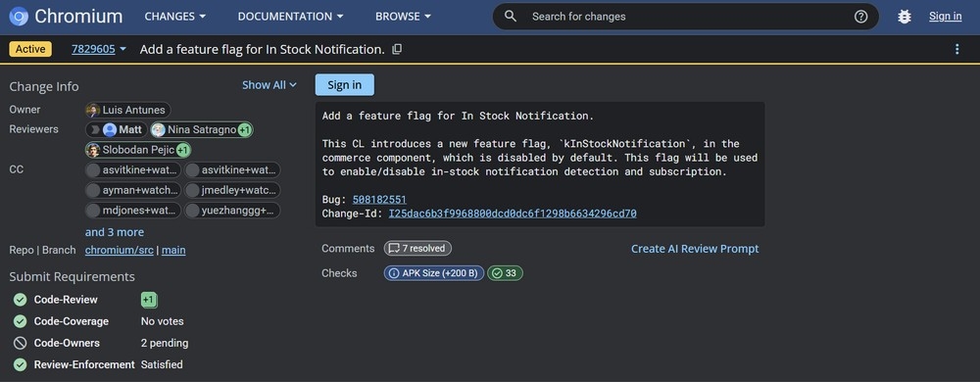Click the Code-Review +1 vote badge
The height and width of the screenshot is (382, 980).
click(x=149, y=300)
